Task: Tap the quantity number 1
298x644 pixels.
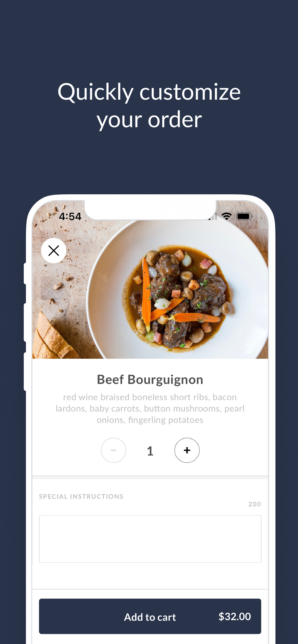Action: (150, 451)
